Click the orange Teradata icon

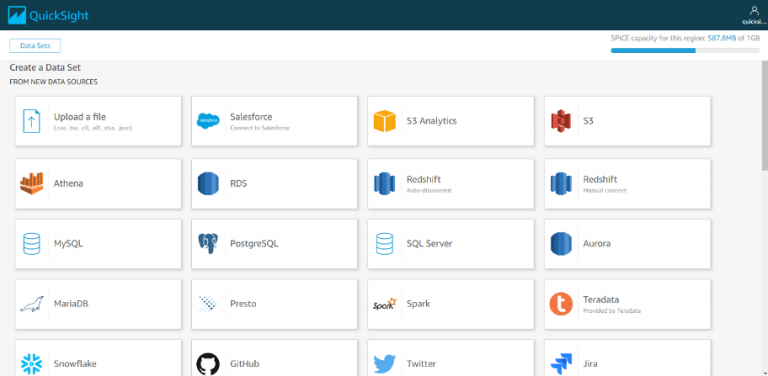pyautogui.click(x=561, y=304)
